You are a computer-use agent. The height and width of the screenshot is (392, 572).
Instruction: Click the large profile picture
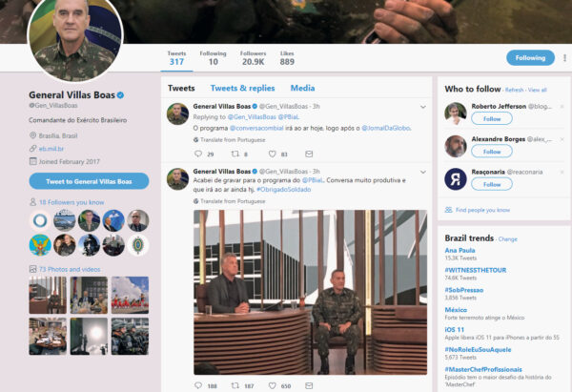coord(75,36)
